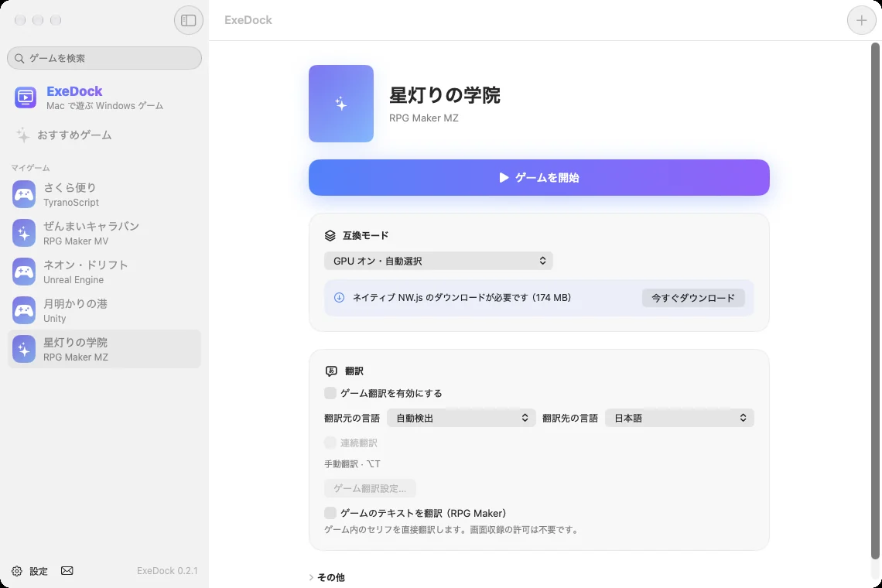Toggle the 連続翻訳 checkbox
Screen dimensions: 882x588
tap(330, 443)
